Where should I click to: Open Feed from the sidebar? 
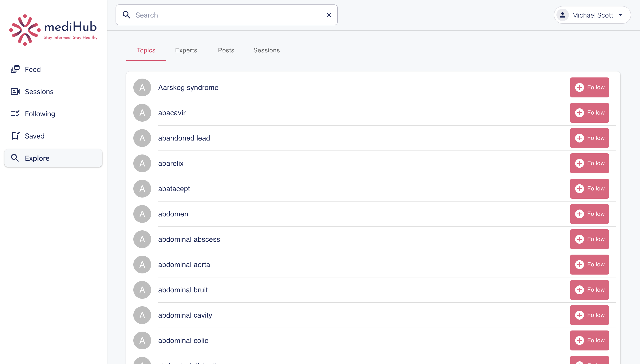32,69
